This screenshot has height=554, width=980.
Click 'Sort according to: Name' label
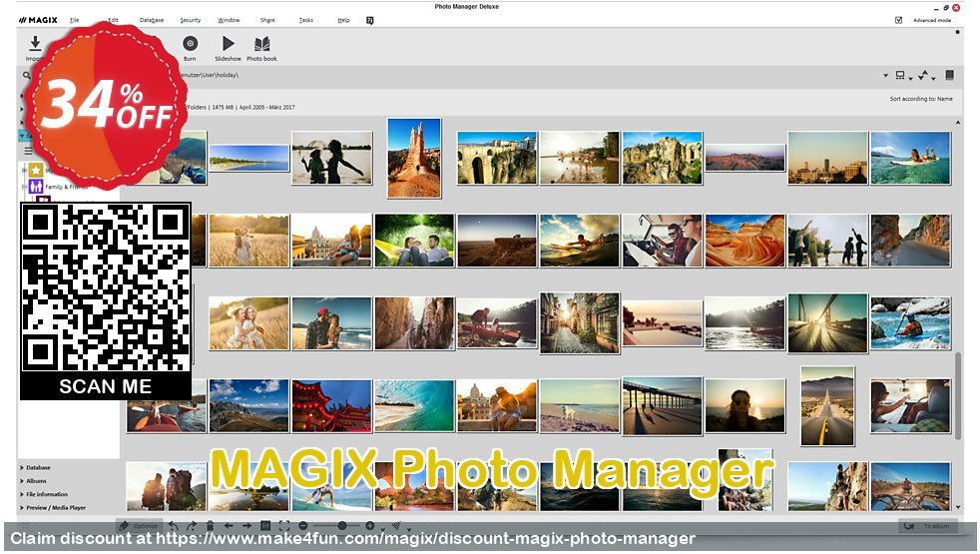[x=921, y=99]
